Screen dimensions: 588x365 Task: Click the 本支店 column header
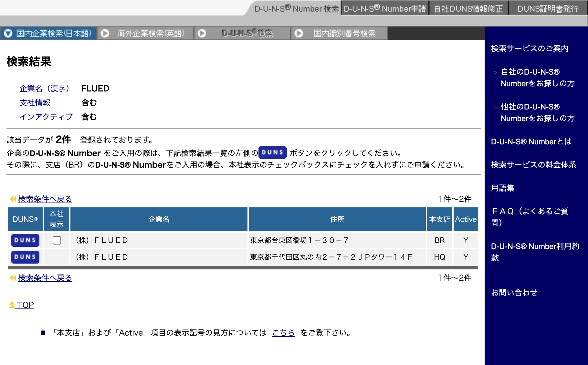coord(440,219)
